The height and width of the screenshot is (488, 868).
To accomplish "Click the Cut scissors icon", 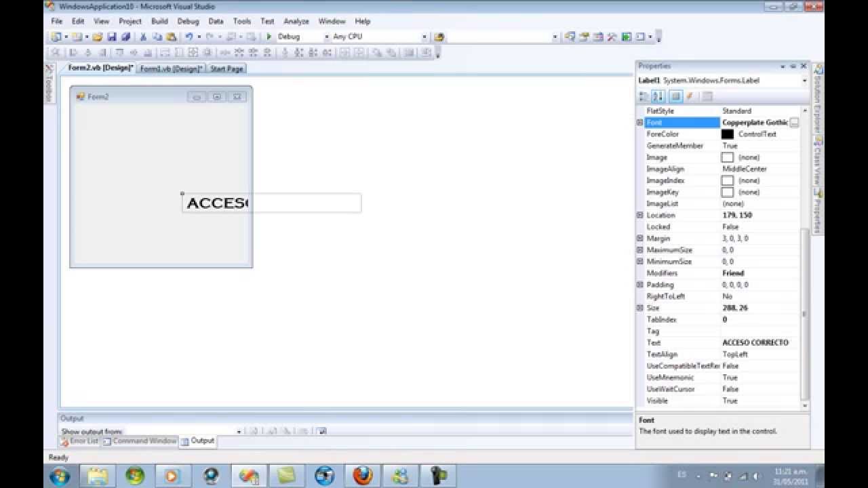I will coord(143,37).
